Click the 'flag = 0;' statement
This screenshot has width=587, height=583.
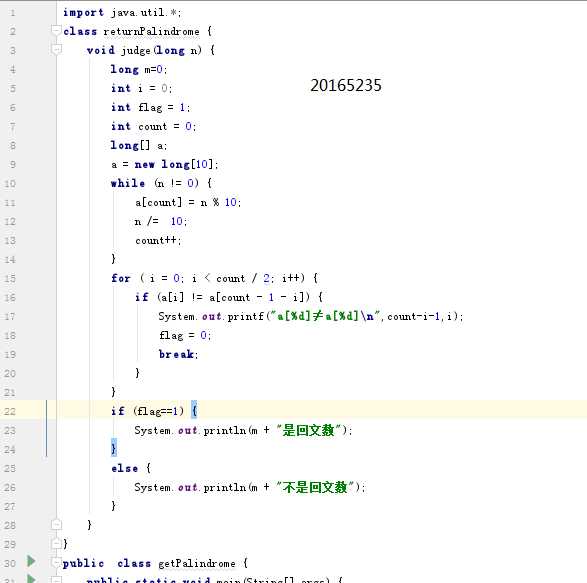(x=185, y=335)
